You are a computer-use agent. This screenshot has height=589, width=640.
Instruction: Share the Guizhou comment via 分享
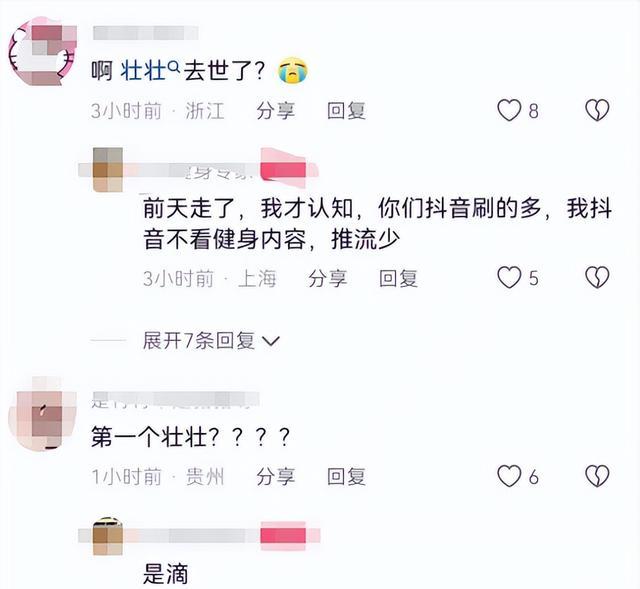276,476
